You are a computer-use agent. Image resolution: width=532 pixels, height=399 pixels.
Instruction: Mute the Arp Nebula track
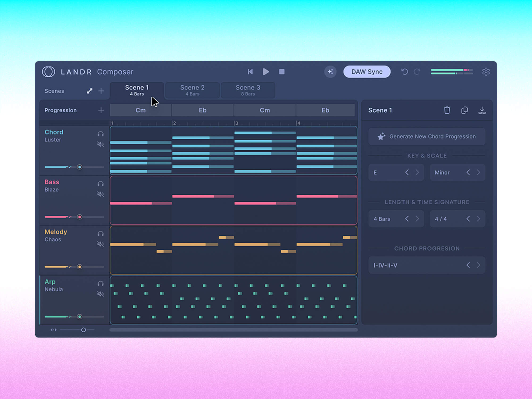point(101,294)
